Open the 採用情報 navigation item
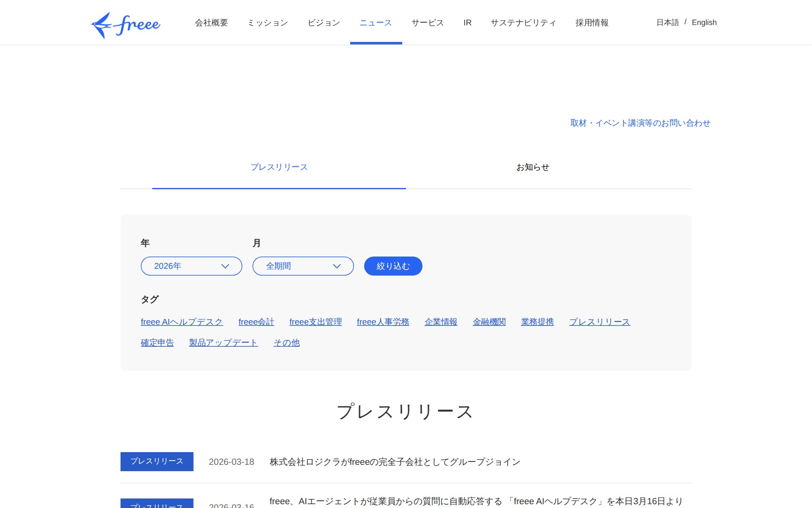The image size is (812, 508). [x=592, y=23]
